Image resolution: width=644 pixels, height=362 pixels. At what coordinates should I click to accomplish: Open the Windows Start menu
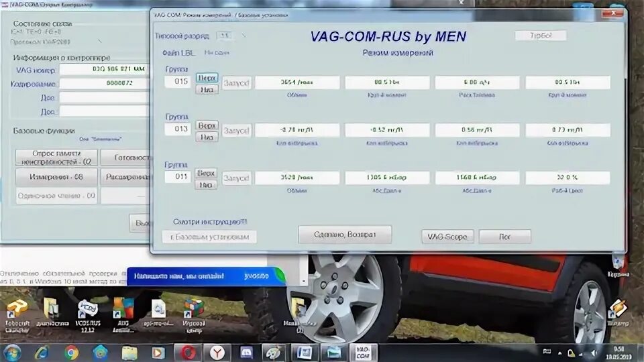11,353
